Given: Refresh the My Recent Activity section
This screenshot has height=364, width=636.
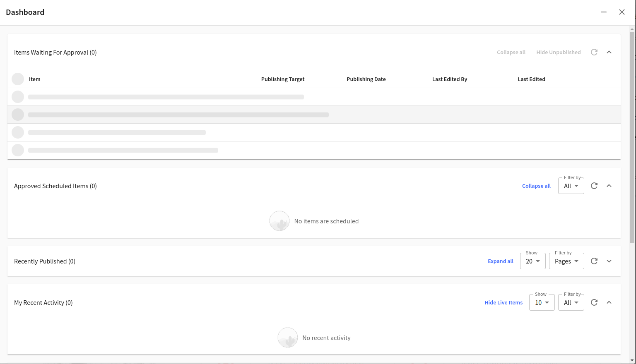Looking at the screenshot, I should [x=594, y=302].
